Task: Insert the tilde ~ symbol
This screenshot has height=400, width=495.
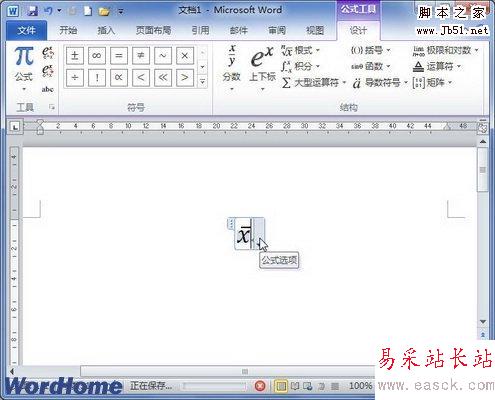Action: pyautogui.click(x=163, y=56)
